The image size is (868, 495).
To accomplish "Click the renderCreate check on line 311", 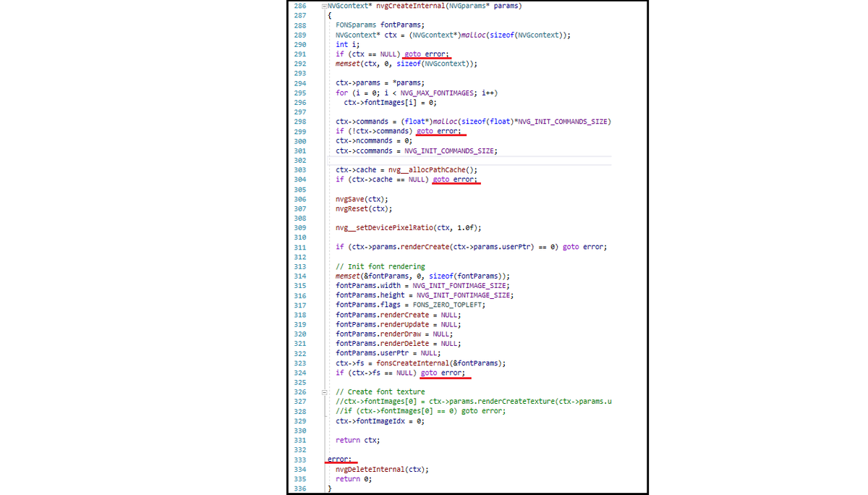I will tap(471, 247).
